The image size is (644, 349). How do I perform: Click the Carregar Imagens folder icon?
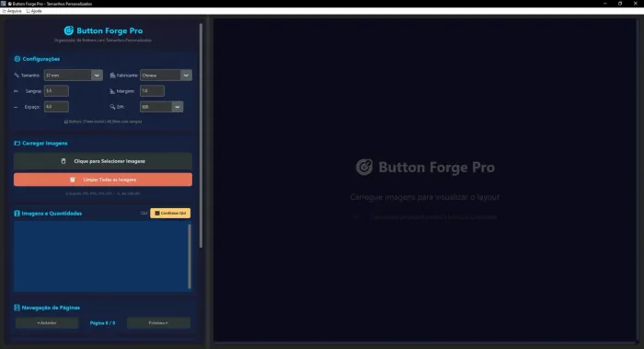17,143
